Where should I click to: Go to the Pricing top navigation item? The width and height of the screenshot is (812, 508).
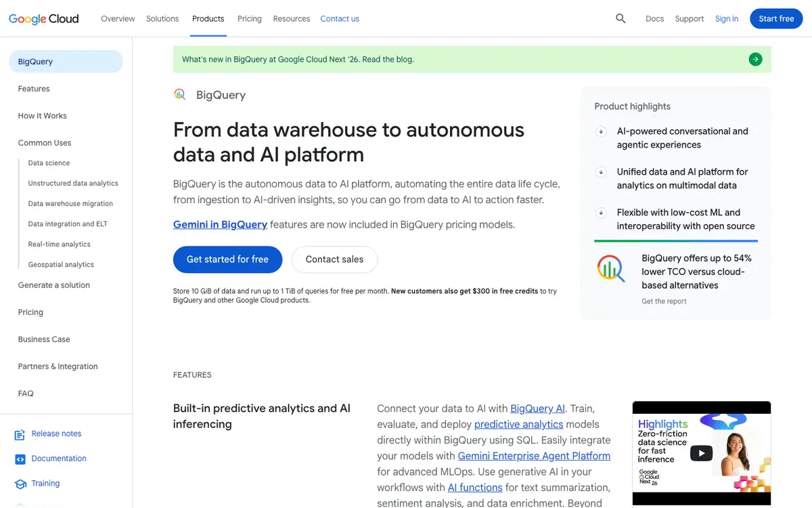click(250, 19)
